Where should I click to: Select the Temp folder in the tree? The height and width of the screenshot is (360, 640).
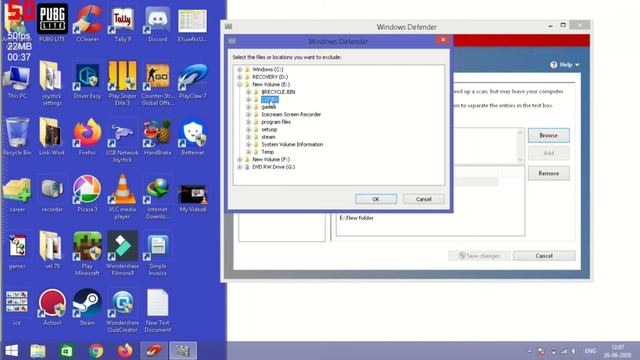click(x=267, y=152)
